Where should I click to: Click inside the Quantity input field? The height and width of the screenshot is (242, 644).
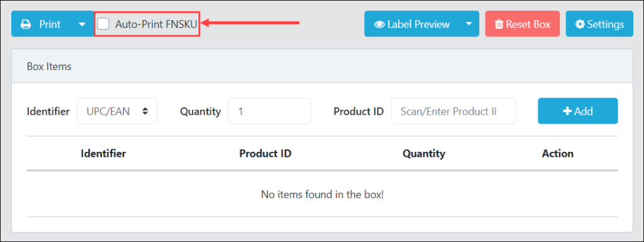tap(269, 111)
